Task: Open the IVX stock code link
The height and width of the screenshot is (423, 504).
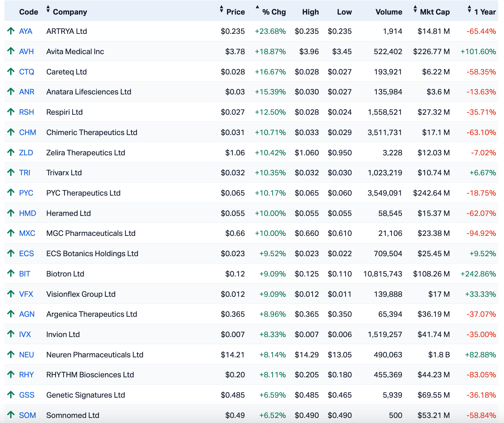Action: 25,334
